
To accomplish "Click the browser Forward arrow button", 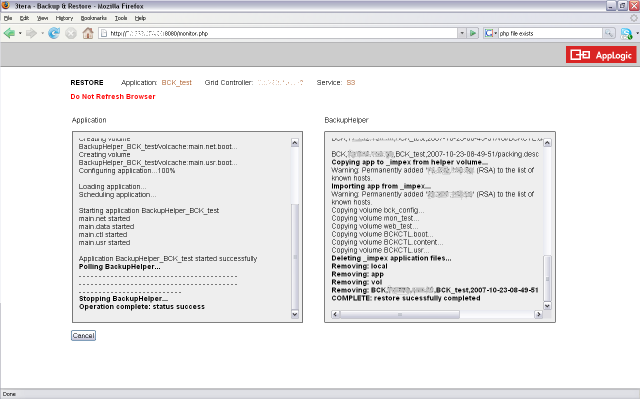I will [31, 33].
